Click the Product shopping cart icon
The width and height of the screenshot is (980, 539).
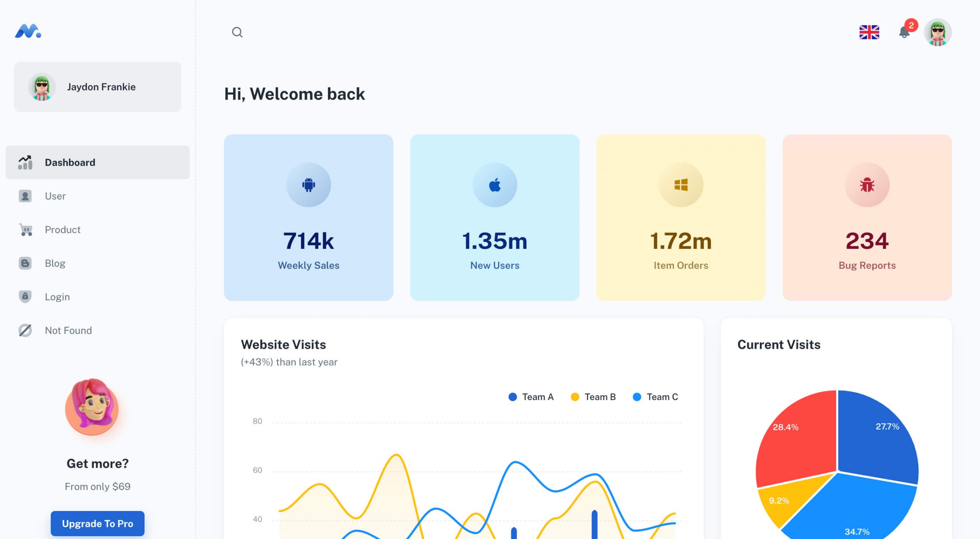pyautogui.click(x=25, y=230)
